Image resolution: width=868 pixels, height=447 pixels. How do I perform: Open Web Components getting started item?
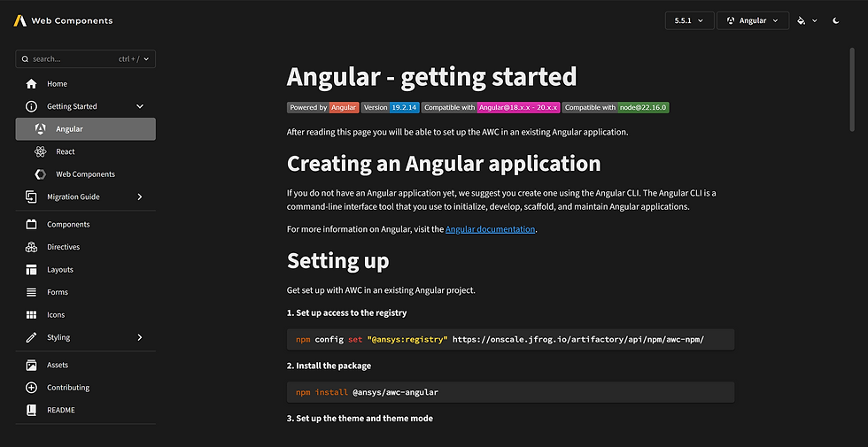[x=85, y=174]
